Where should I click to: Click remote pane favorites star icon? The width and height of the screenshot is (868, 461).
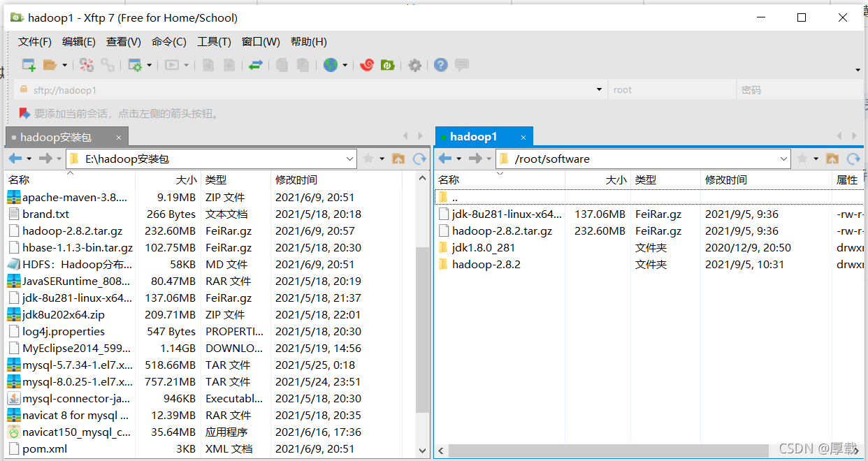pyautogui.click(x=802, y=159)
